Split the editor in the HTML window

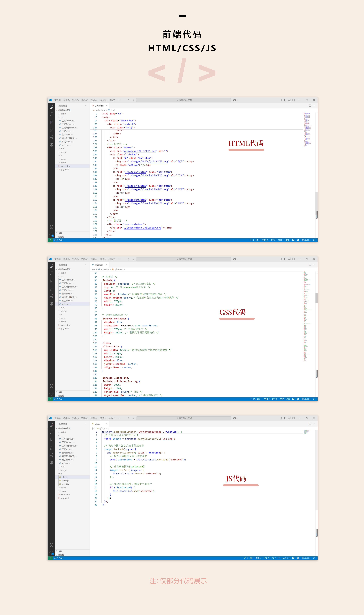(x=310, y=106)
